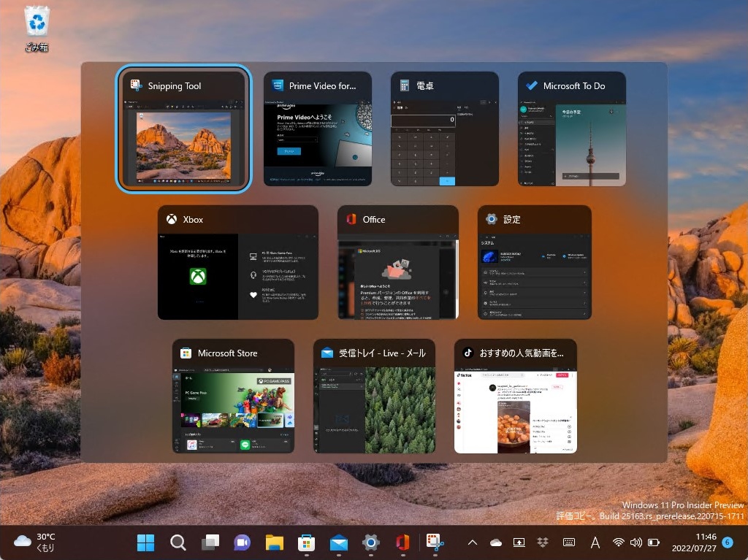
Task: Switch to the Office window thumbnail
Action: point(398,262)
